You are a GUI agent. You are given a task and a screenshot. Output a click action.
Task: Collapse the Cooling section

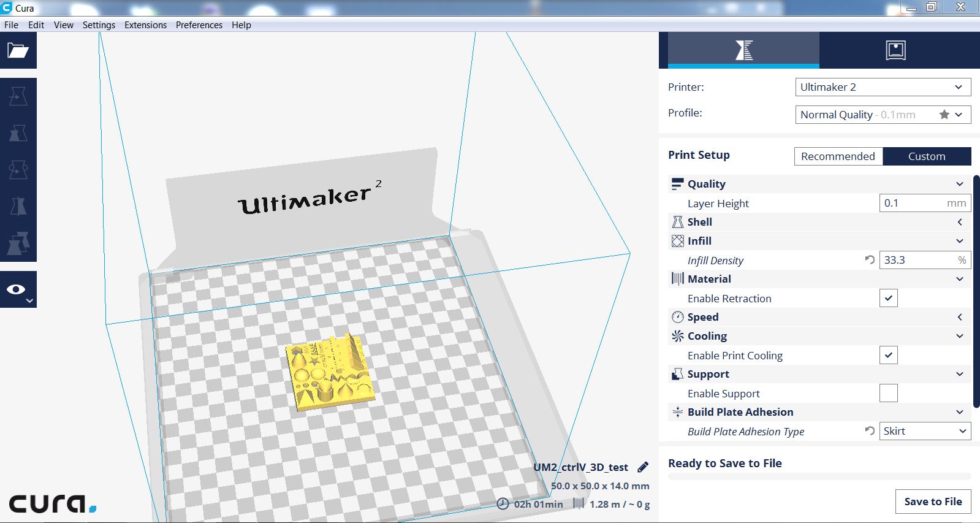pos(959,336)
